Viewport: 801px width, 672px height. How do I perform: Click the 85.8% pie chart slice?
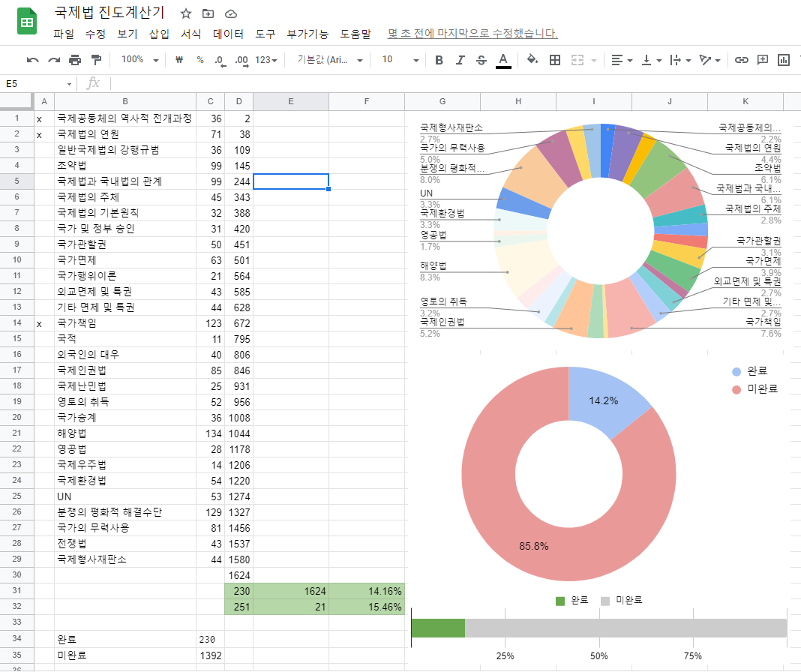pos(534,546)
